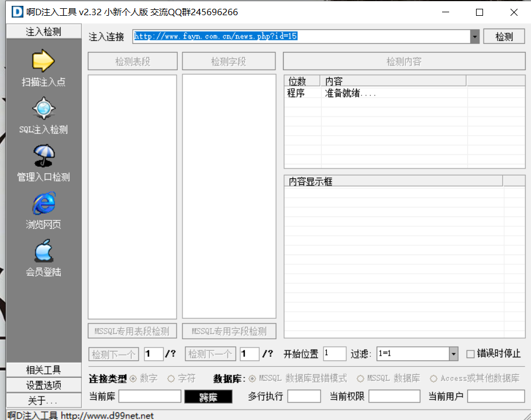
Task: Click the first 检测下一个 button under table list
Action: click(114, 354)
